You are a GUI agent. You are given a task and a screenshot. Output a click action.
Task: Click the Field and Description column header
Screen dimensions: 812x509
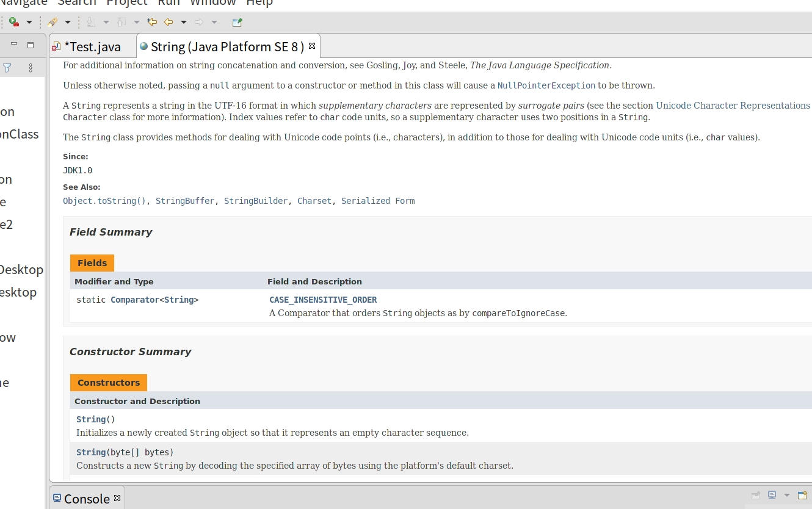(314, 281)
